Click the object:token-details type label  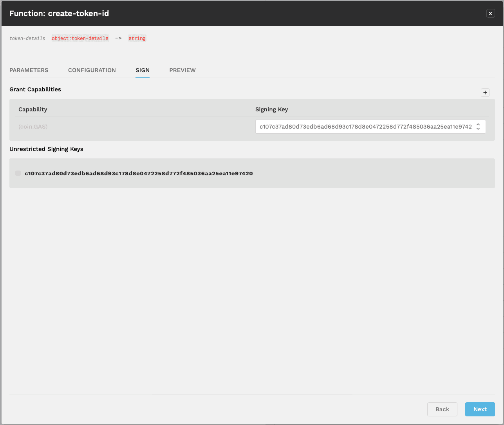click(x=80, y=38)
